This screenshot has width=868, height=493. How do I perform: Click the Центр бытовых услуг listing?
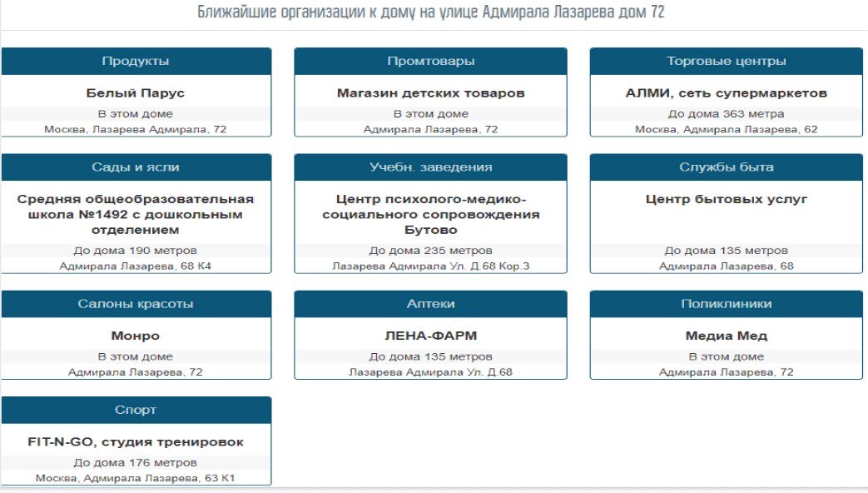tap(726, 199)
